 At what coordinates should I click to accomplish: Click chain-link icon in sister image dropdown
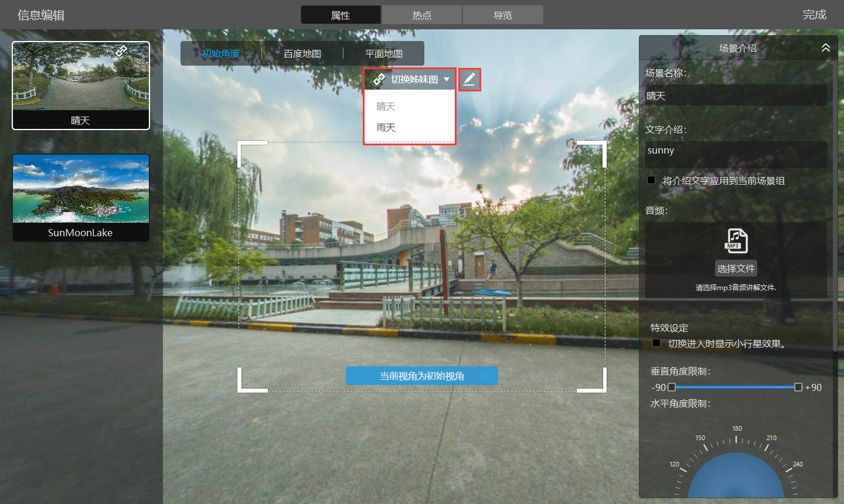(379, 79)
